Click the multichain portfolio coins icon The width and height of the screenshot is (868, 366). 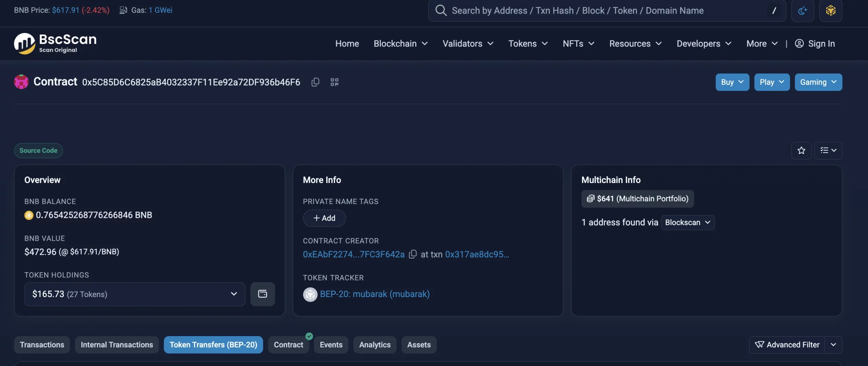[591, 199]
